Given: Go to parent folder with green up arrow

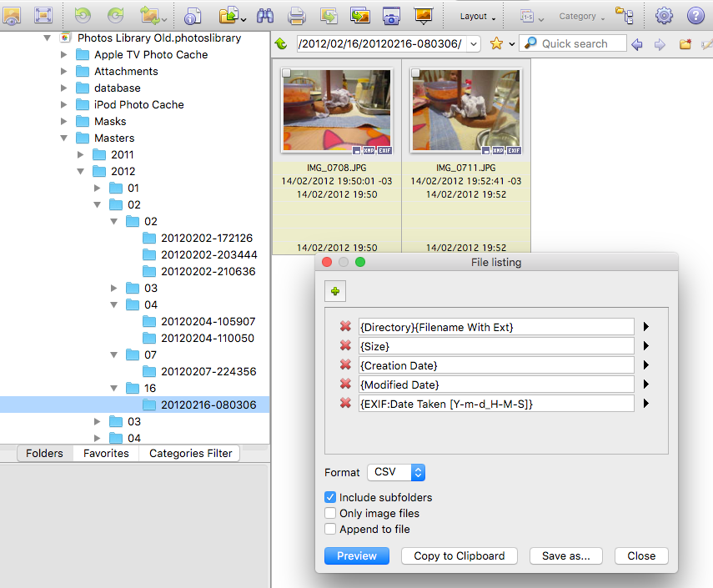Looking at the screenshot, I should tap(281, 44).
